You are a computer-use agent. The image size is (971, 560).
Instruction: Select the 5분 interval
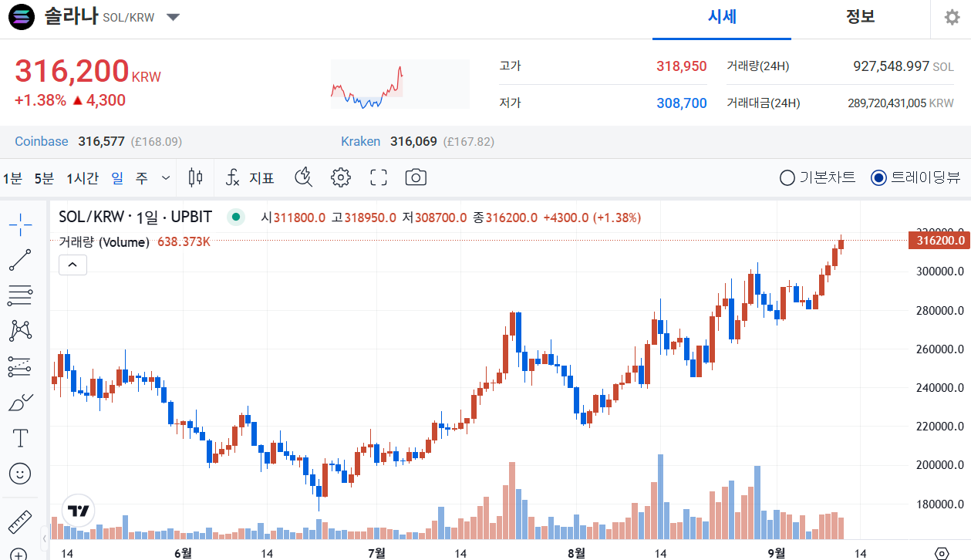point(44,178)
